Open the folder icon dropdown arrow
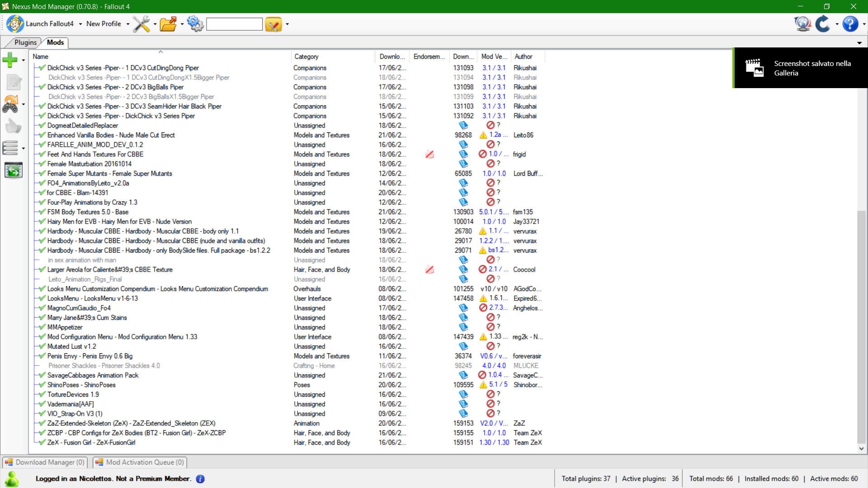868x488 pixels. click(182, 24)
